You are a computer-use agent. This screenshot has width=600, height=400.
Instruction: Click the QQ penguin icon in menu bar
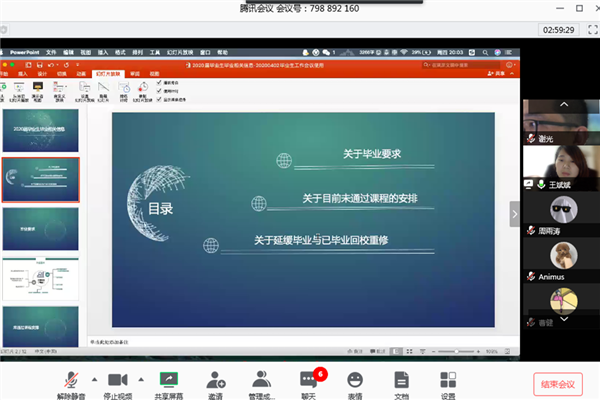tap(305, 52)
